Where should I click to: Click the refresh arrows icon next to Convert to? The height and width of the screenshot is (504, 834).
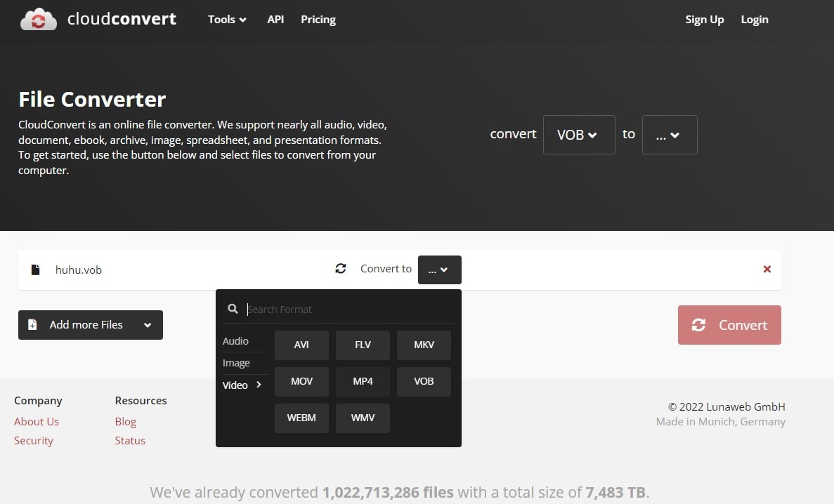pos(340,268)
